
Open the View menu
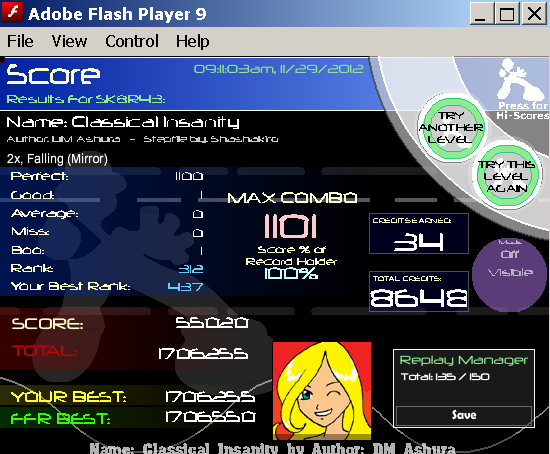point(69,41)
